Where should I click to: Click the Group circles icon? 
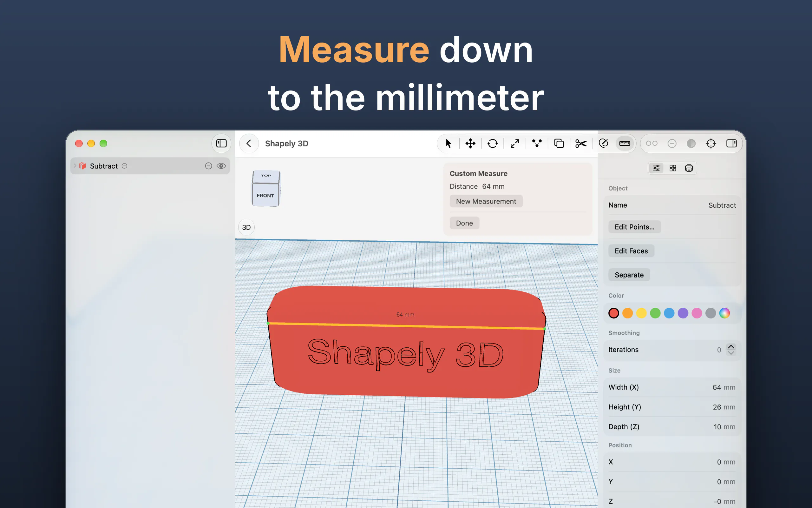[x=652, y=144]
